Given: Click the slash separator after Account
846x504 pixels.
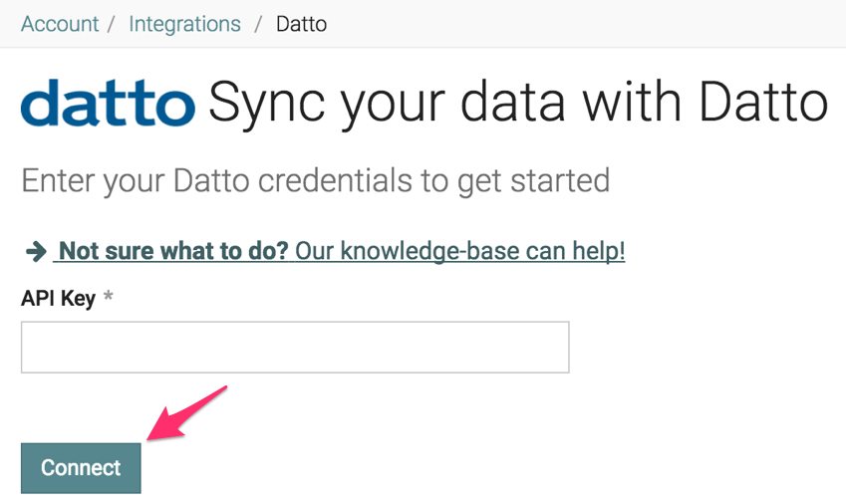Looking at the screenshot, I should pyautogui.click(x=114, y=24).
